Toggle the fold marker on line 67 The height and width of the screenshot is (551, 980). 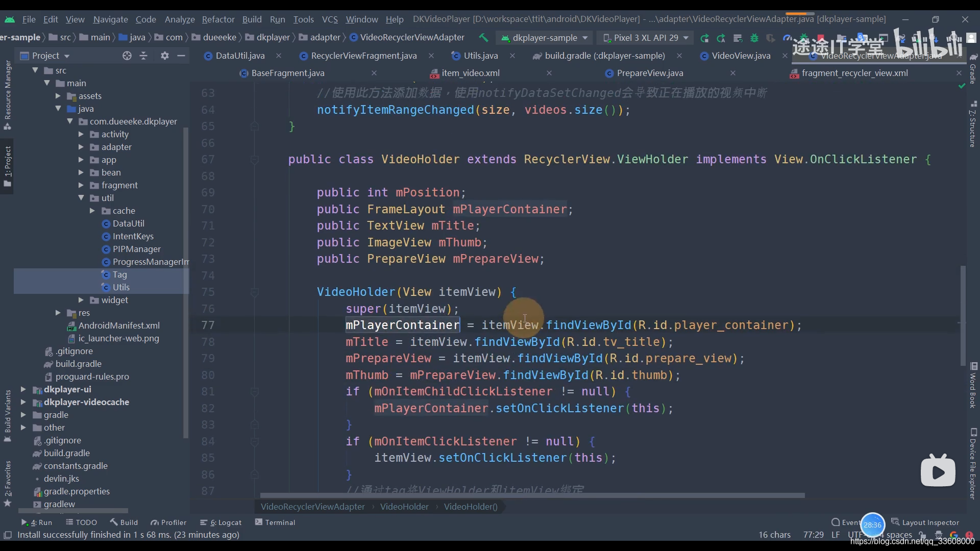254,160
